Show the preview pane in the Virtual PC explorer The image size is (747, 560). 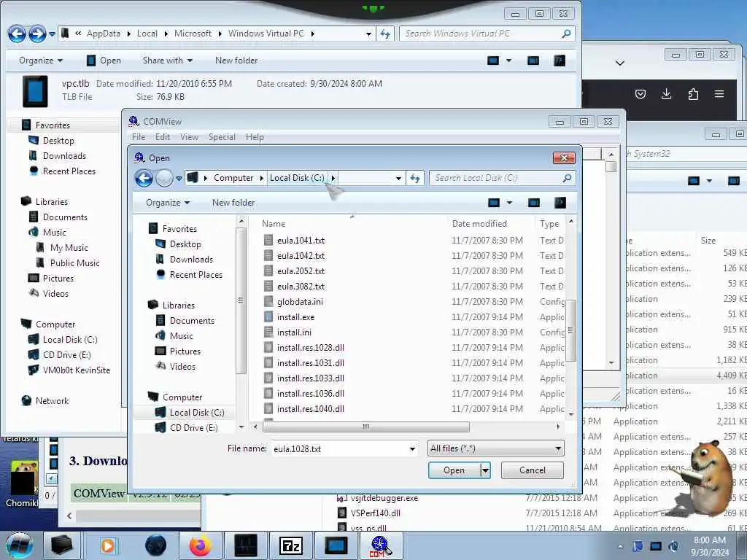click(x=533, y=61)
